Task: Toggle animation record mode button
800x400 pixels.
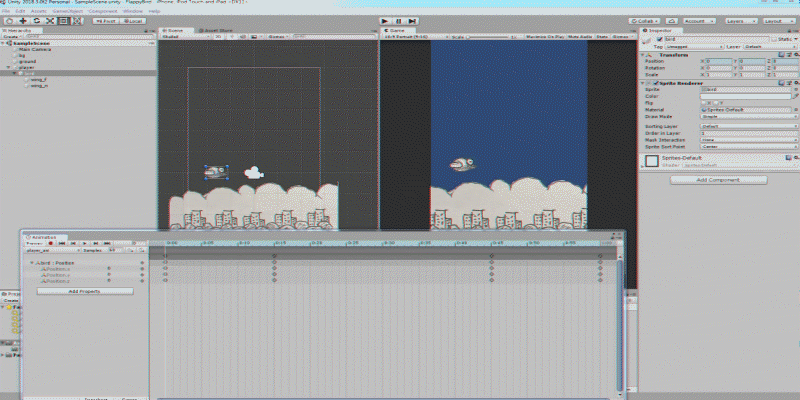Action: click(51, 243)
